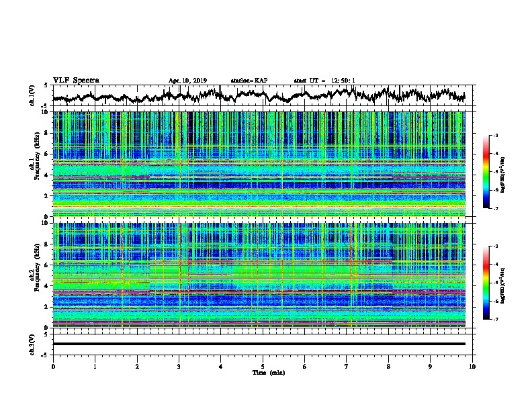The height and width of the screenshot is (411, 532).
Task: Click the upper color scale's log(PSD) label
Action: tap(502, 175)
